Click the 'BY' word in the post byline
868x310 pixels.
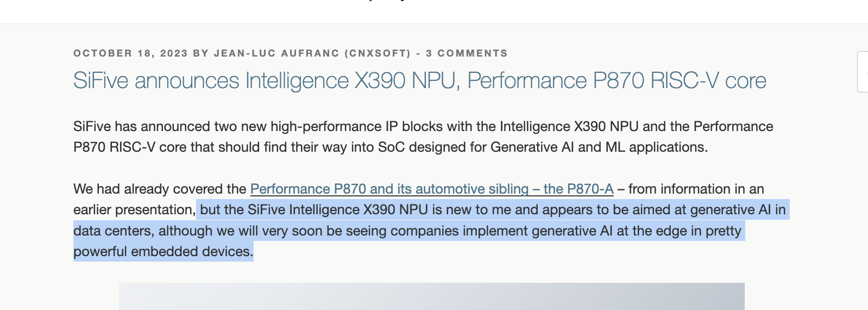(201, 53)
